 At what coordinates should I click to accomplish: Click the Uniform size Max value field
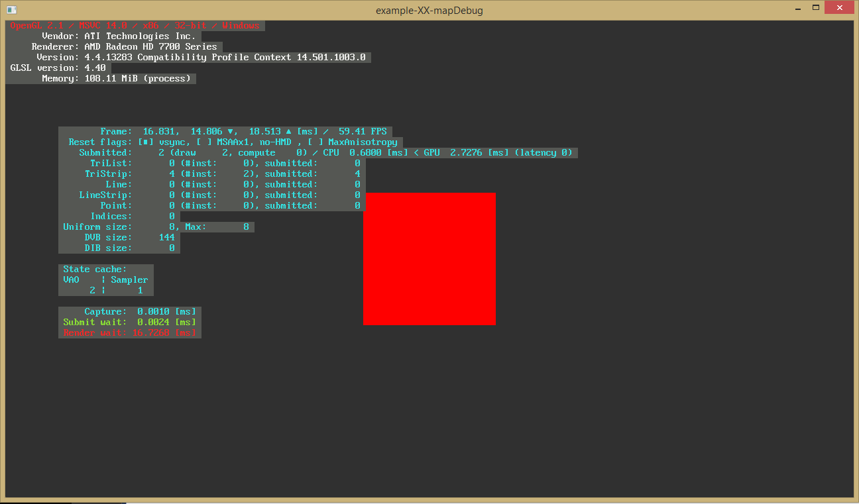(245, 227)
